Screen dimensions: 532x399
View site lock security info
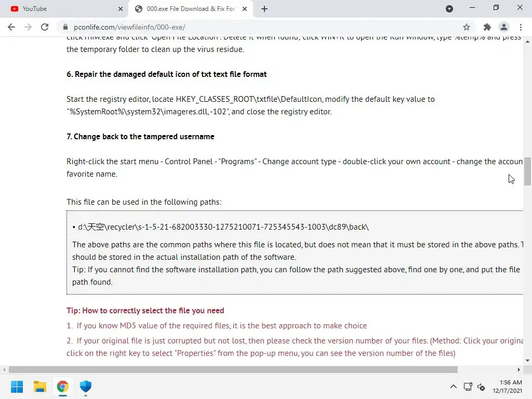pyautogui.click(x=66, y=27)
